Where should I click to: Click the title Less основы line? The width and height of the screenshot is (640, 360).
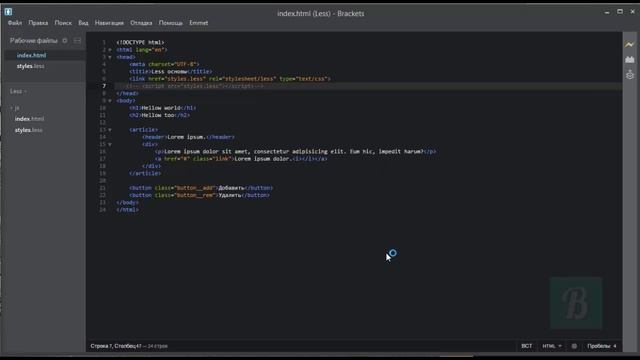171,71
